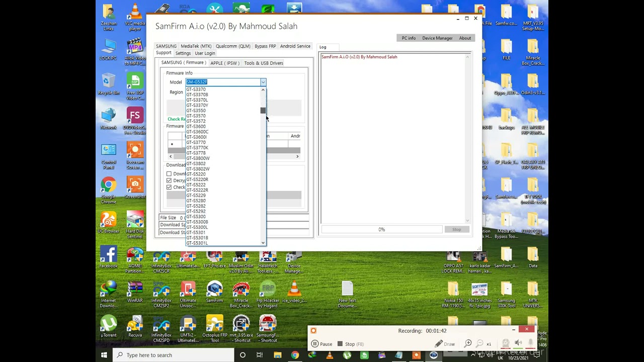Open the UC Browser desktop icon

pos(108,223)
